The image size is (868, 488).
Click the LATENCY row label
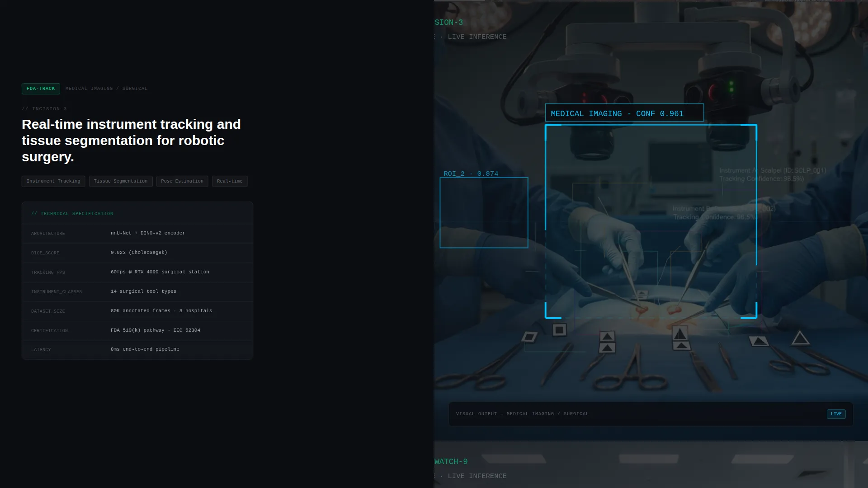click(41, 350)
